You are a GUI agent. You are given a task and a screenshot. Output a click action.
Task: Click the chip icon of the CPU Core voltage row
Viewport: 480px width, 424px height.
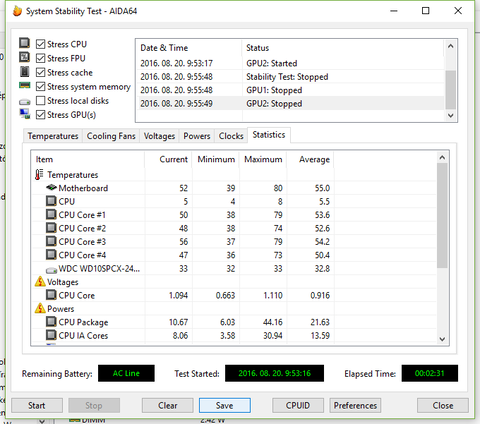pos(51,295)
